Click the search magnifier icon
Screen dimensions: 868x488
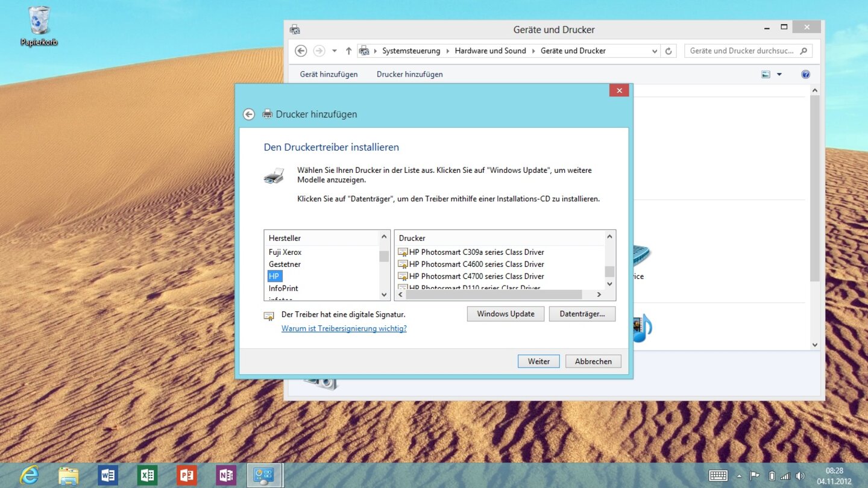point(803,51)
